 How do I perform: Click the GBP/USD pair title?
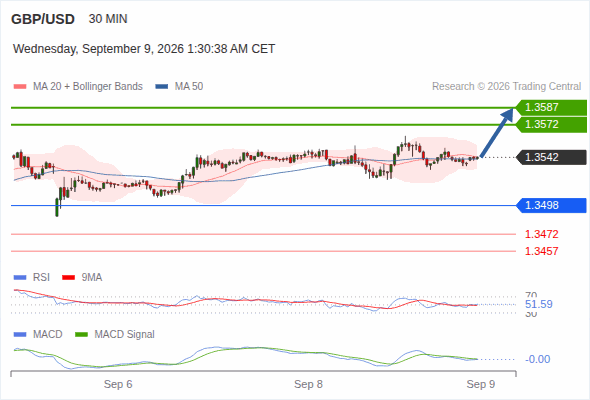(43, 19)
